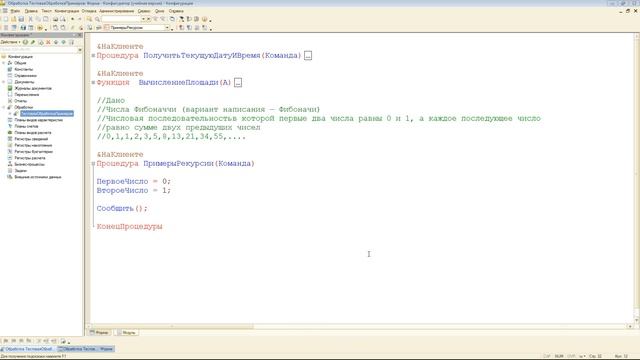Select the Регистры накопления tree item
640x360 pixels.
pos(33,145)
